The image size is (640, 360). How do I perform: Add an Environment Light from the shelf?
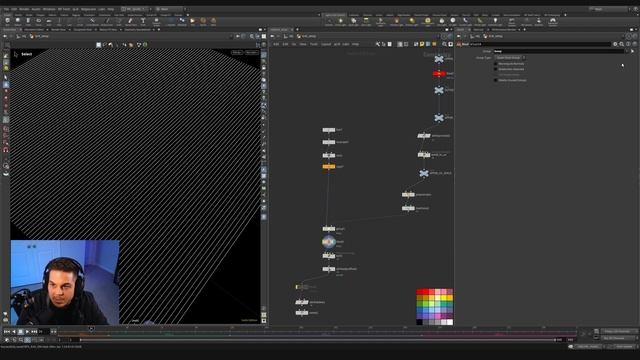(427, 21)
